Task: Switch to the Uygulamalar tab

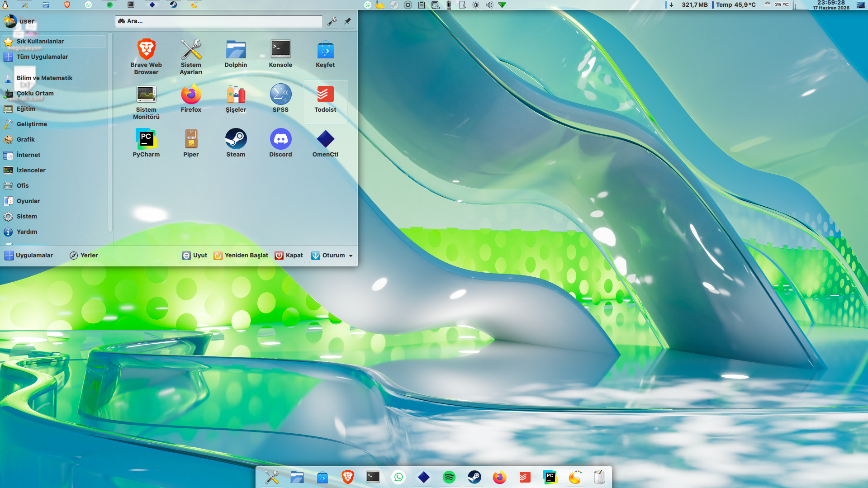Action: 29,256
